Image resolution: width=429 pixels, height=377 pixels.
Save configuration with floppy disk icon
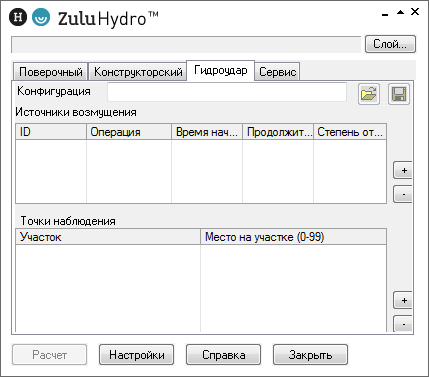click(x=399, y=94)
